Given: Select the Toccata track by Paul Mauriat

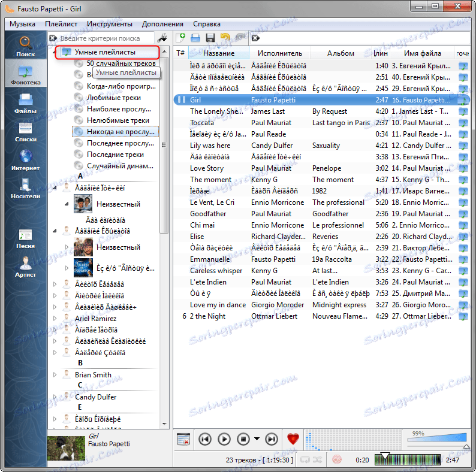Looking at the screenshot, I should [x=322, y=123].
